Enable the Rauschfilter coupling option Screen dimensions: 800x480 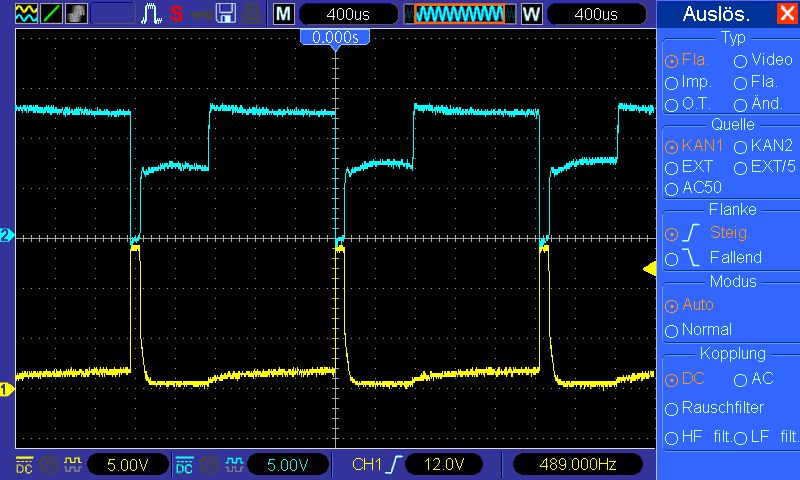(672, 408)
